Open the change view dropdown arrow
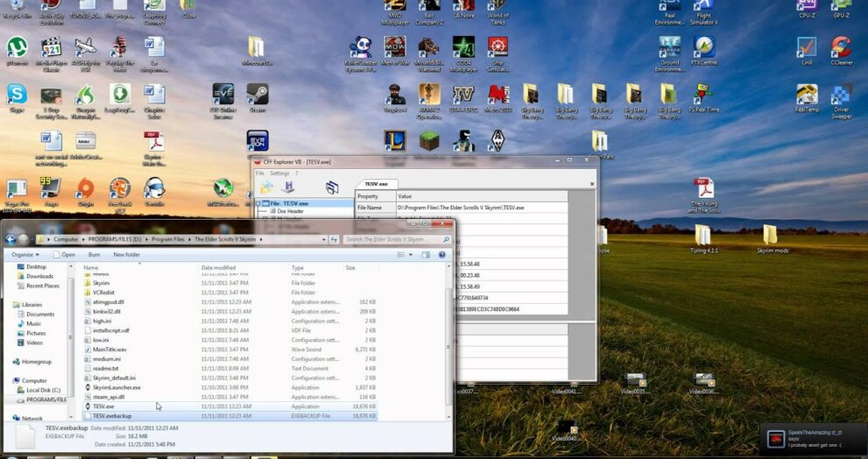This screenshot has height=459, width=868. pos(410,255)
